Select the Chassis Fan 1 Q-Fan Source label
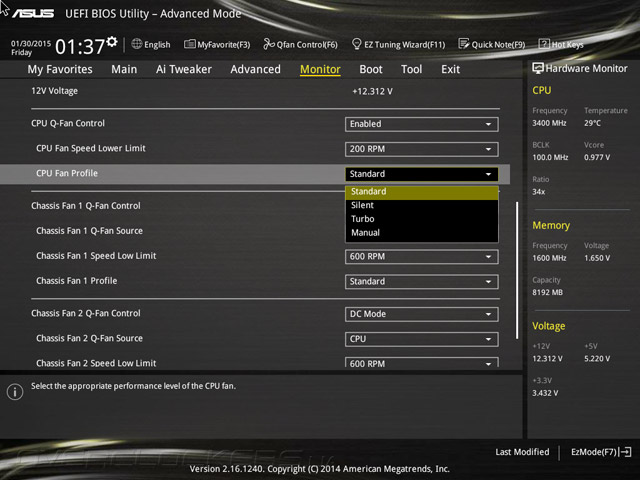Screen dimensions: 640x480 coord(89,231)
